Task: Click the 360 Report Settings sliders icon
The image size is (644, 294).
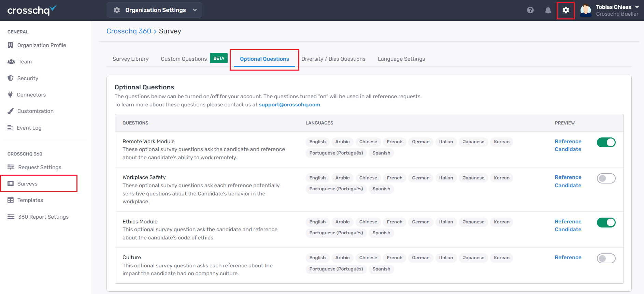Action: (x=11, y=217)
